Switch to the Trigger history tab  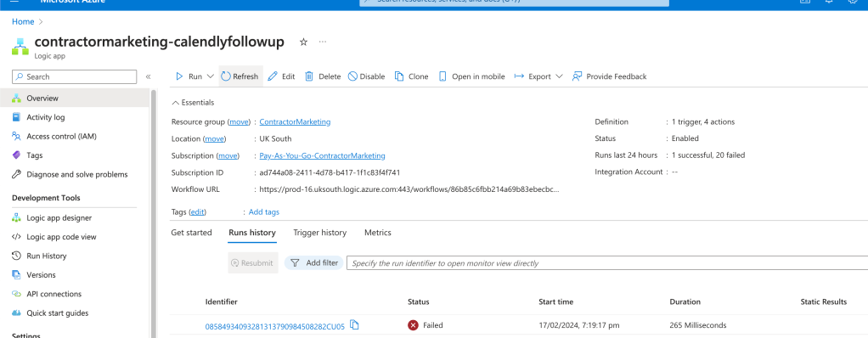click(320, 233)
